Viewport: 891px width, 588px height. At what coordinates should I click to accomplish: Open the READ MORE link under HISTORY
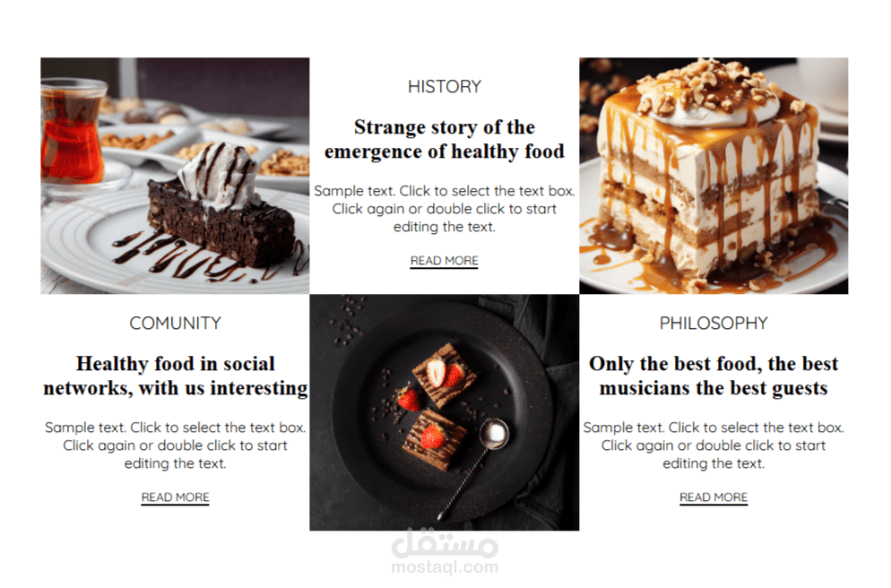[x=444, y=261]
